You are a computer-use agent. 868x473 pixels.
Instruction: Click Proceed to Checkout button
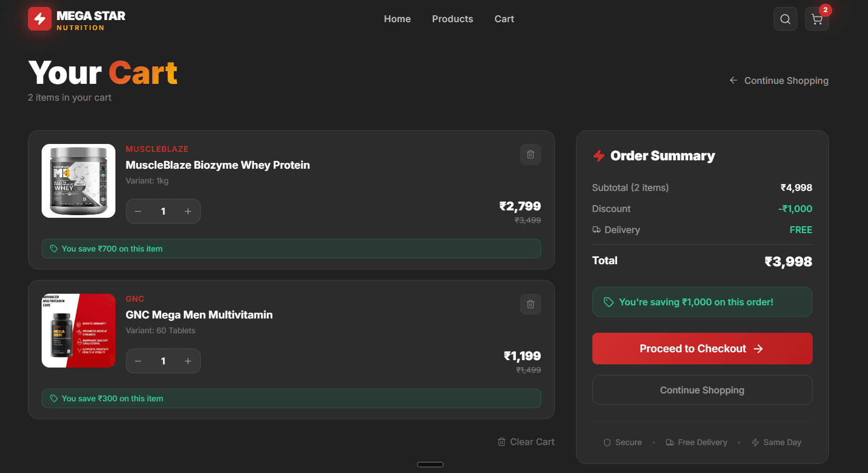tap(703, 349)
